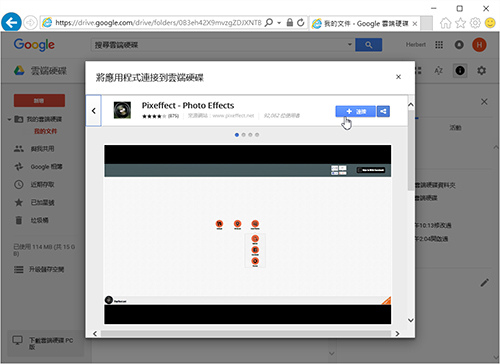Click the Upgrade storage link
Image resolution: width=500 pixels, height=364 pixels.
pos(46,269)
